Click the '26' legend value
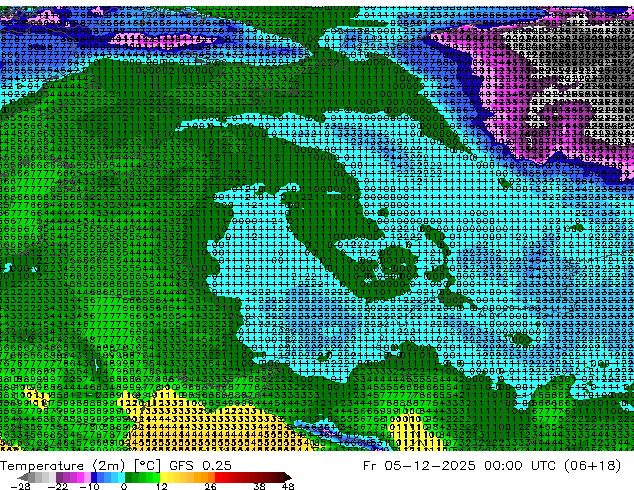 pyautogui.click(x=210, y=486)
